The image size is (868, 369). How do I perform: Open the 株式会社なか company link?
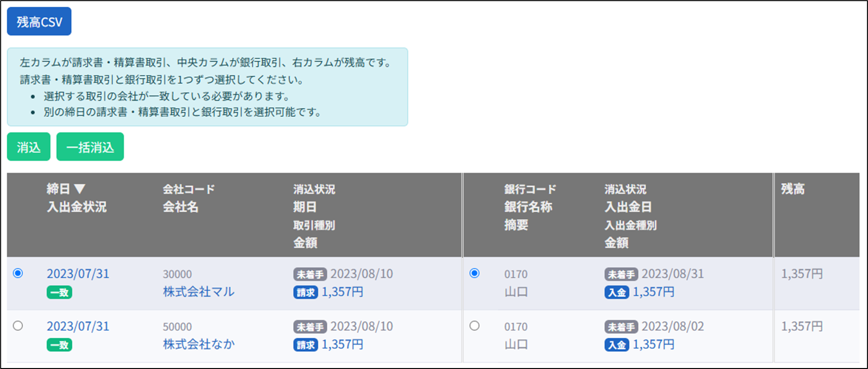pyautogui.click(x=198, y=344)
